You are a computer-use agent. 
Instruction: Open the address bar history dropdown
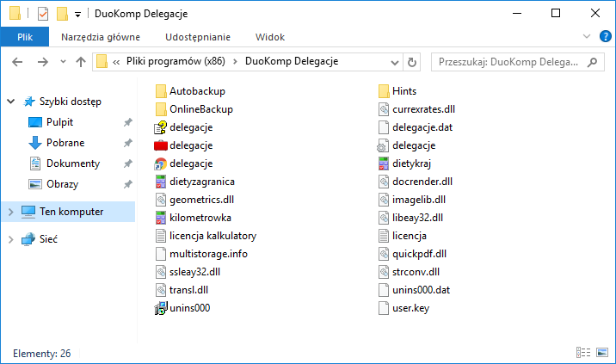(395, 62)
